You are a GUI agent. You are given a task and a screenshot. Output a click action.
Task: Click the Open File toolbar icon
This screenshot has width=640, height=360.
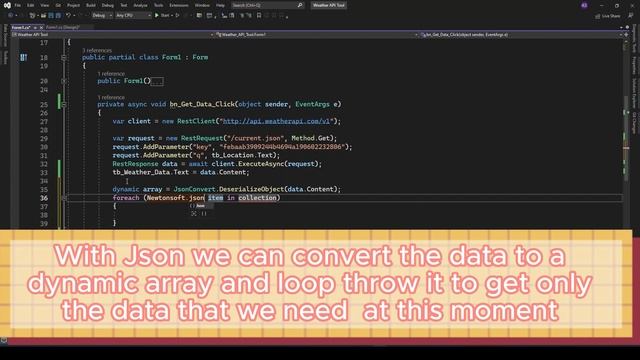(43, 16)
